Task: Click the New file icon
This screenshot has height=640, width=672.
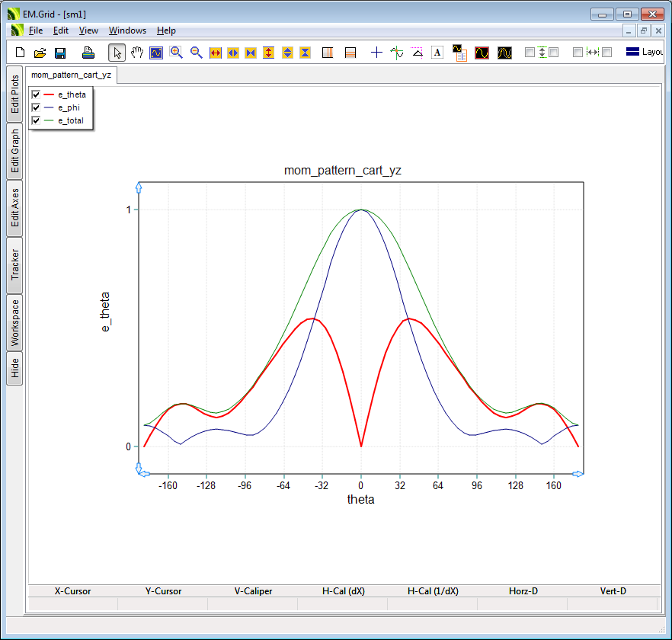Action: [21, 53]
